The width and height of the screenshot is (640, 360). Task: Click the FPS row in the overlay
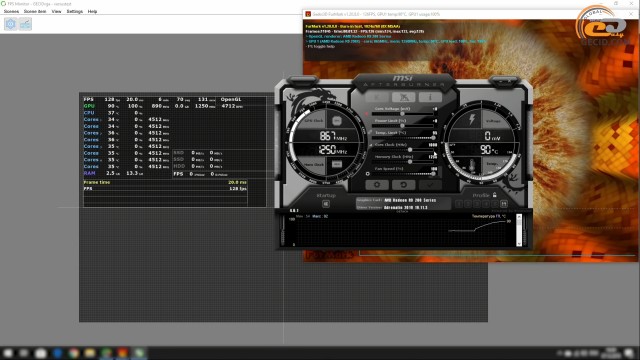click(x=163, y=99)
